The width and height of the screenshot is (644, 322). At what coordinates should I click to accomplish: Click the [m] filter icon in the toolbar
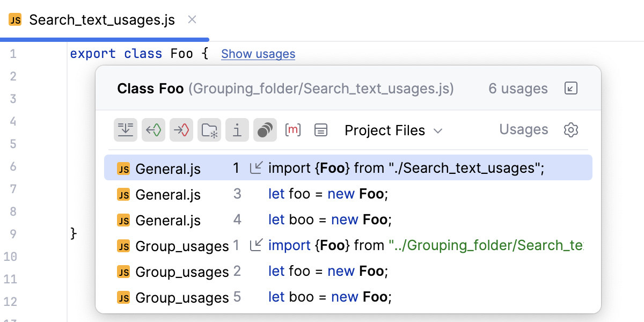click(x=293, y=130)
